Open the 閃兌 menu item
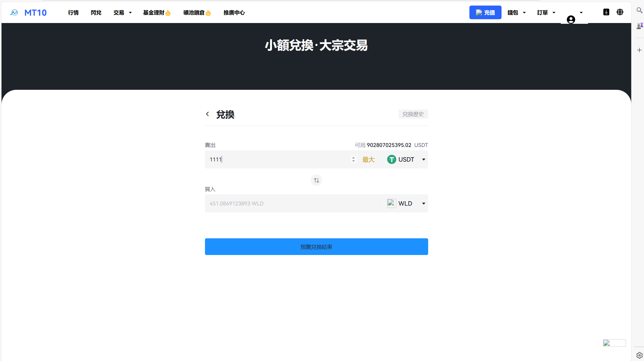Screen dimensions: 644x361 [x=96, y=12]
